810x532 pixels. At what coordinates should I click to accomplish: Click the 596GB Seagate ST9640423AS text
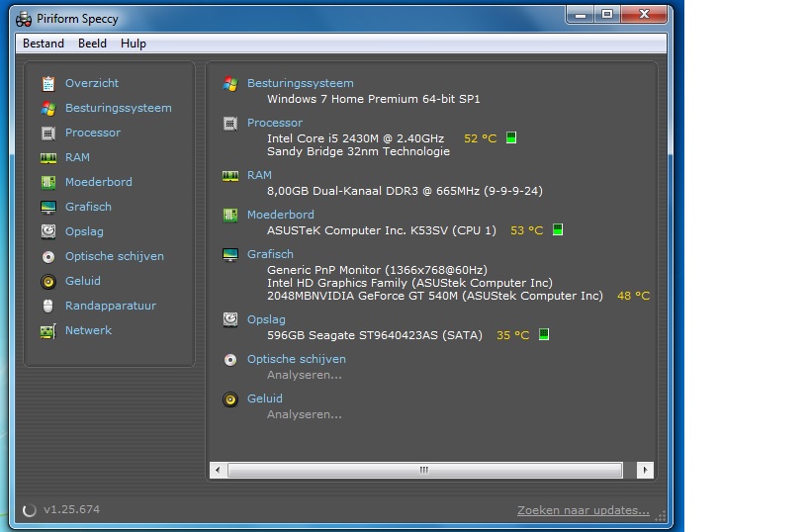point(375,335)
